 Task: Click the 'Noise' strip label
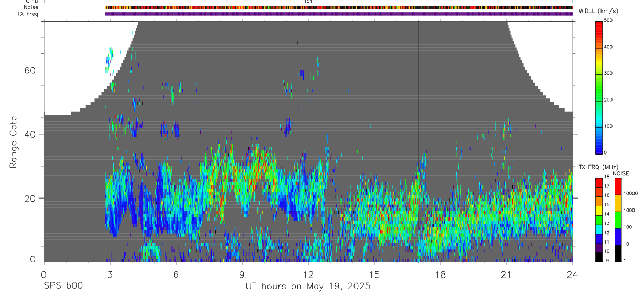32,7
